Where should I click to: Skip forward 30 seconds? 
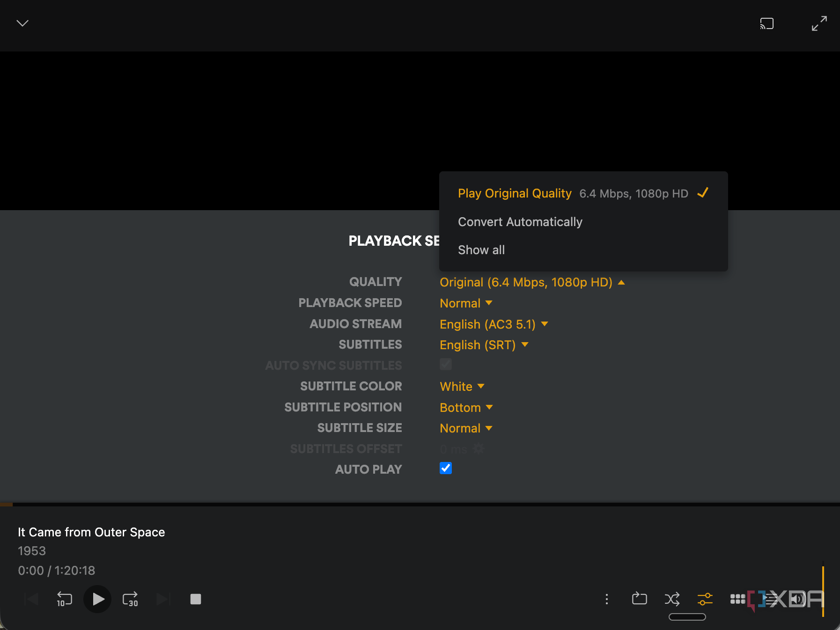130,599
